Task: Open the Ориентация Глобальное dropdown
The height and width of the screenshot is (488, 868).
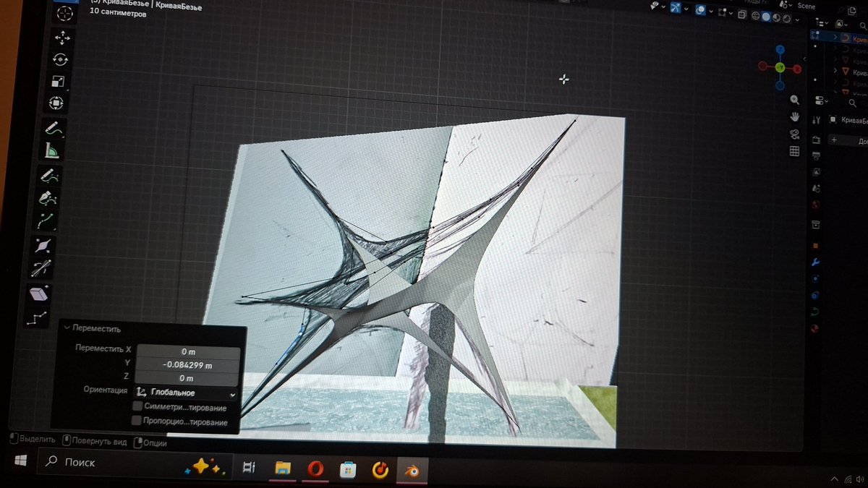Action: [185, 393]
